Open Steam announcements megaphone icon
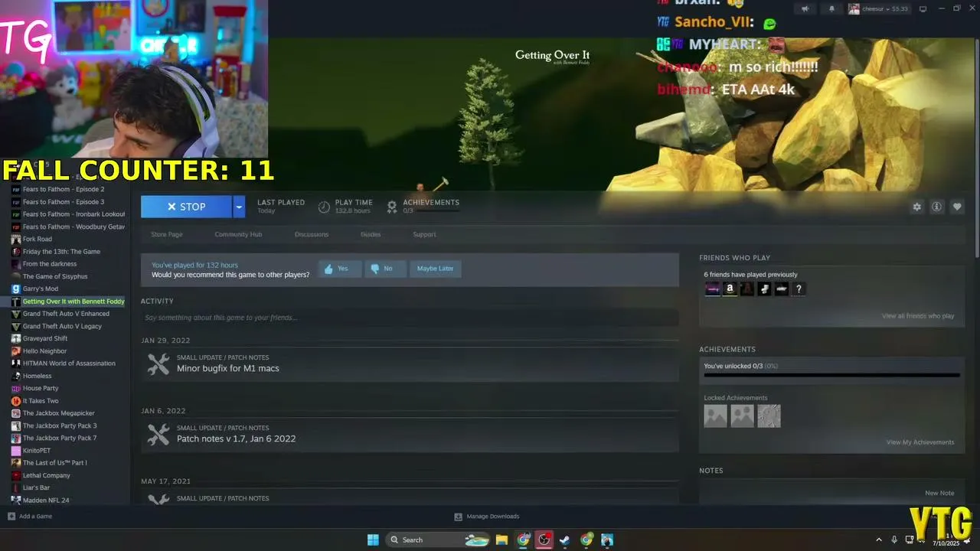The height and width of the screenshot is (551, 980). [805, 8]
